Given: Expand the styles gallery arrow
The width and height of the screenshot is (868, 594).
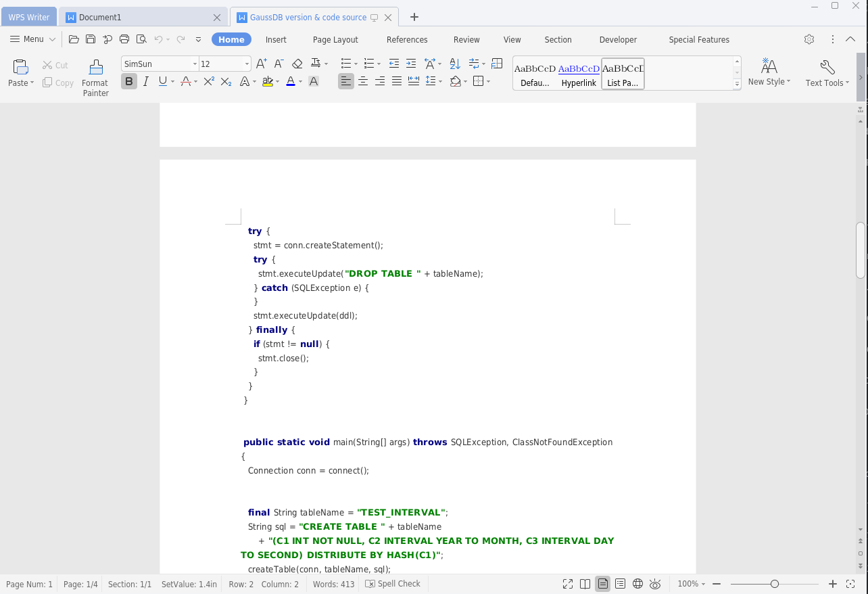Looking at the screenshot, I should 737,84.
